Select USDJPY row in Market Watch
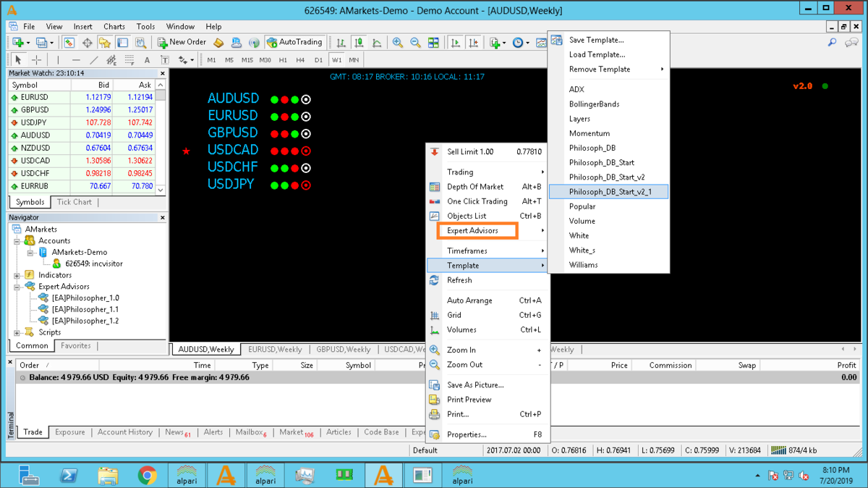This screenshot has height=488, width=868. point(82,123)
